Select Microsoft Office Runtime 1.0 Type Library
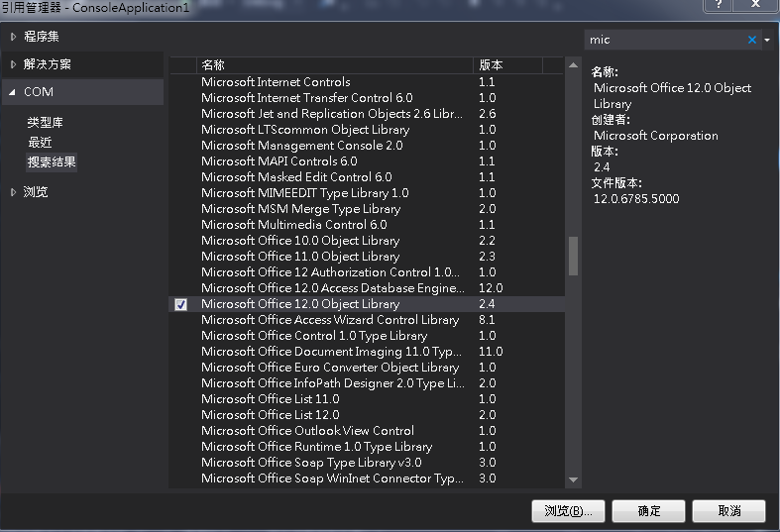The image size is (780, 532). [x=367, y=447]
